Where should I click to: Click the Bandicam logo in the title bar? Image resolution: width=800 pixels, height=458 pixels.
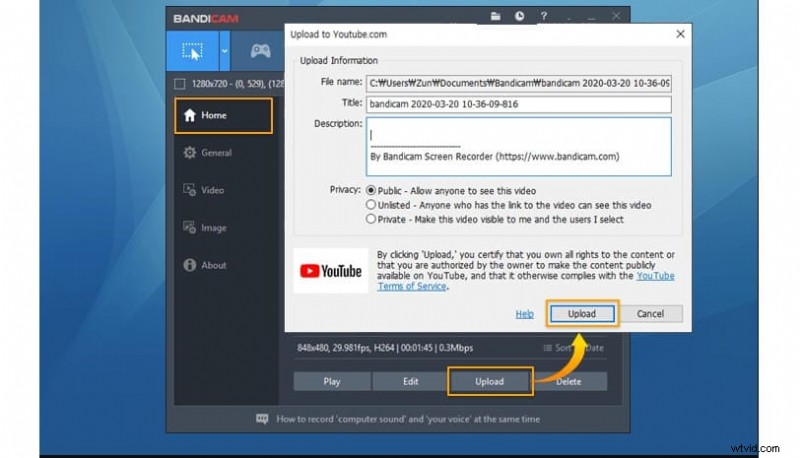tap(206, 19)
